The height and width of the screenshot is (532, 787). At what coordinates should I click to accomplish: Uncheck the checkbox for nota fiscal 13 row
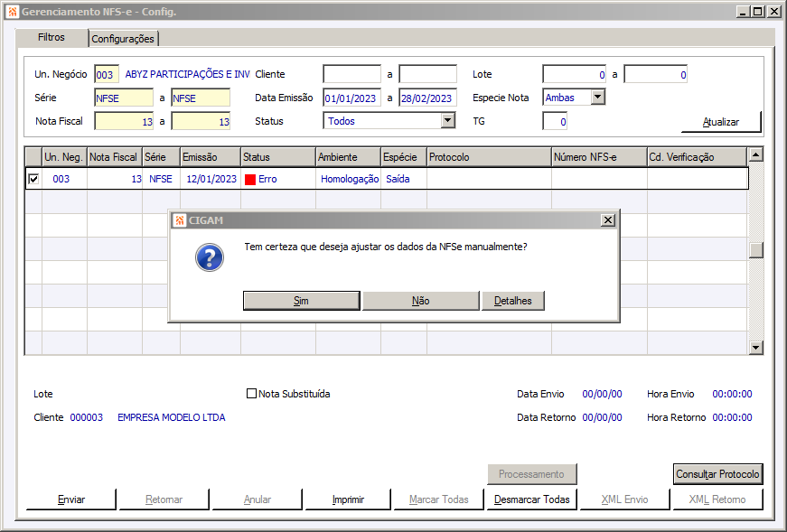(33, 179)
